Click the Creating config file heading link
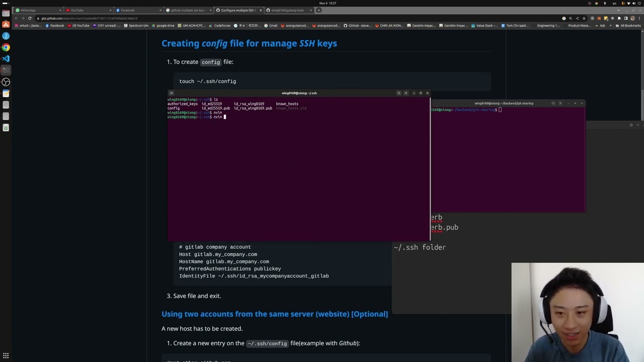644x362 pixels. point(249,43)
